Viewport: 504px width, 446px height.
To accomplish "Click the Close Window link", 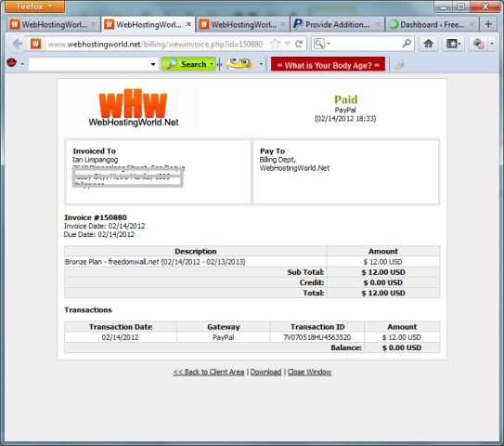I will click(309, 372).
